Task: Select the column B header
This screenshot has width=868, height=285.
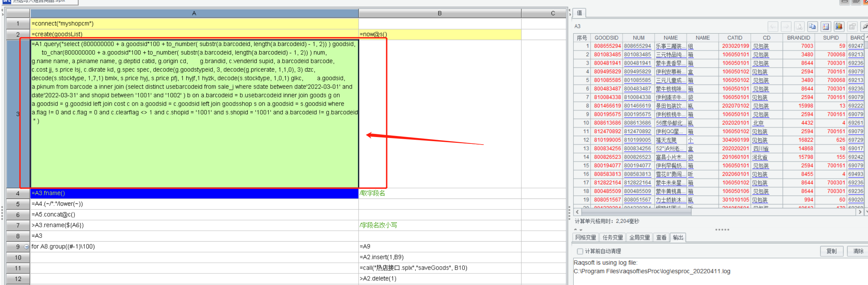Action: pos(439,13)
